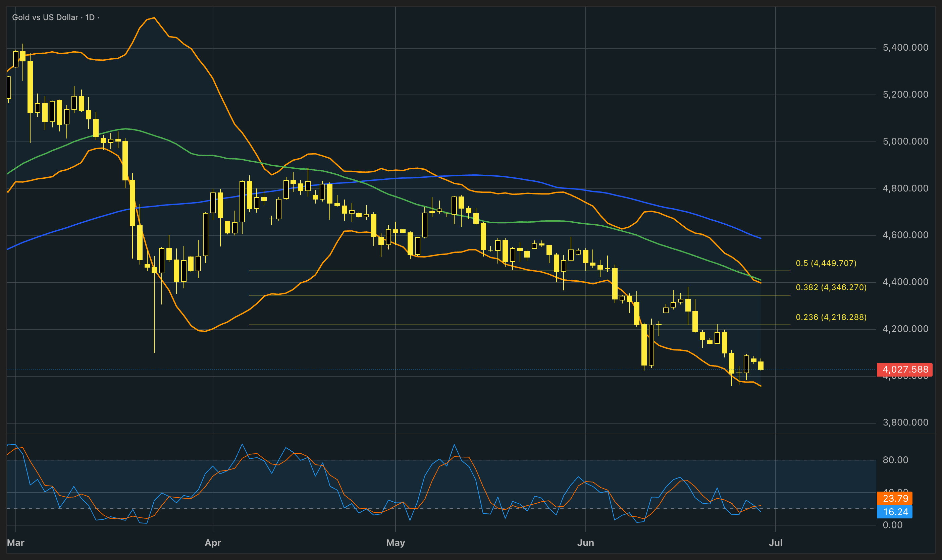Click the 4,800.000 price axis label
942x560 pixels.
pos(905,188)
